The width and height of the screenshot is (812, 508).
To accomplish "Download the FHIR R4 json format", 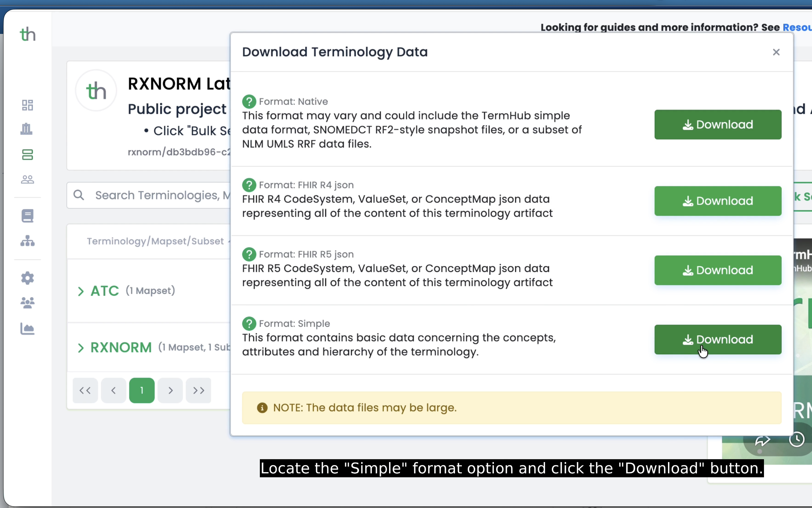I will click(718, 201).
